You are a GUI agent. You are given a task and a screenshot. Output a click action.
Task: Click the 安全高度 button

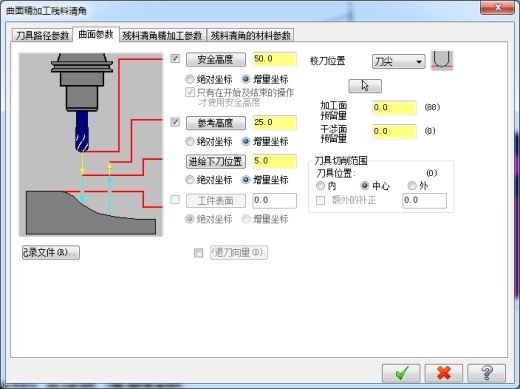216,60
